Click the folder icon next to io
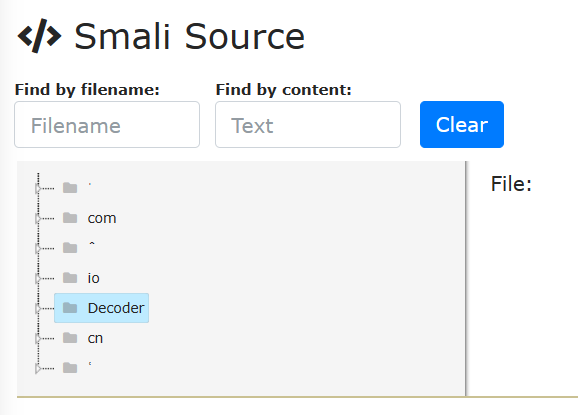 pos(70,278)
